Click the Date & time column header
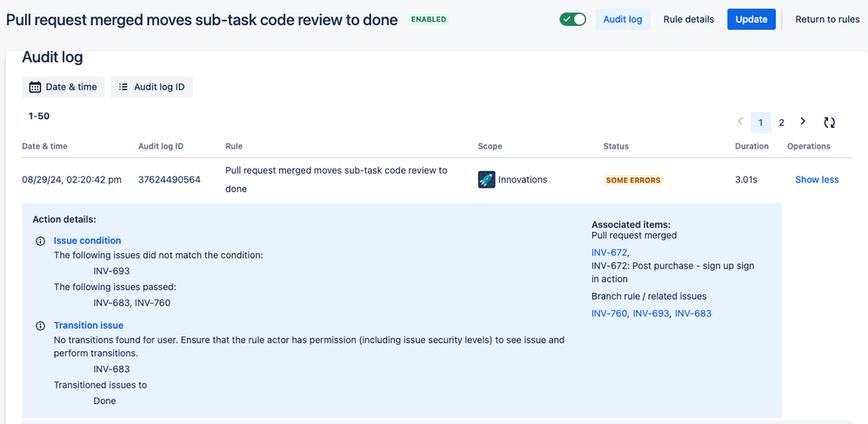The image size is (868, 424). point(45,147)
